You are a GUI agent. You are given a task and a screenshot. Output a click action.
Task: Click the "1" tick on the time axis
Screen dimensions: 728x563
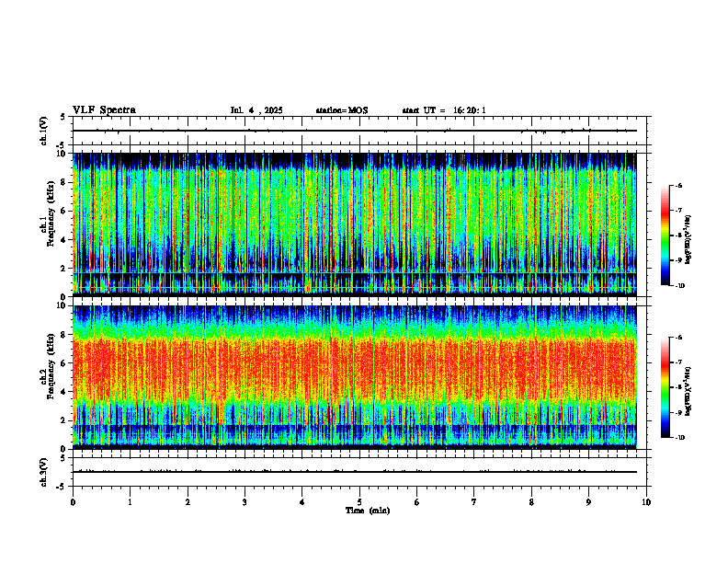tap(130, 502)
